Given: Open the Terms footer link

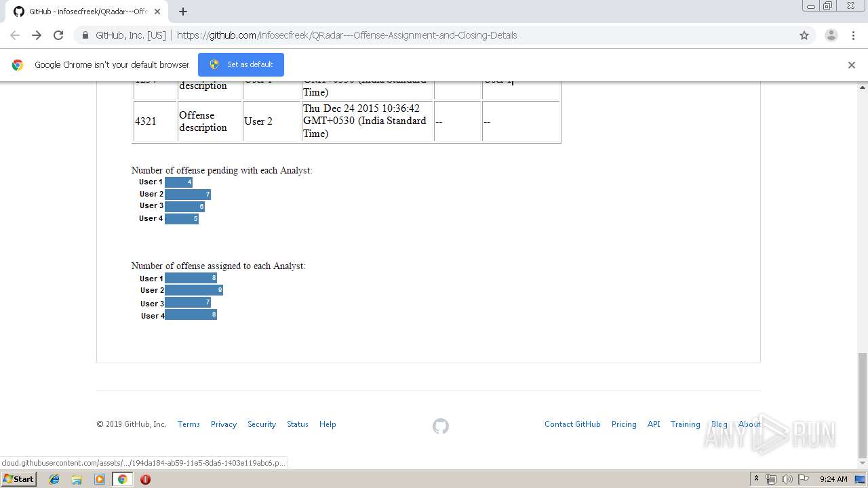Looking at the screenshot, I should point(189,424).
